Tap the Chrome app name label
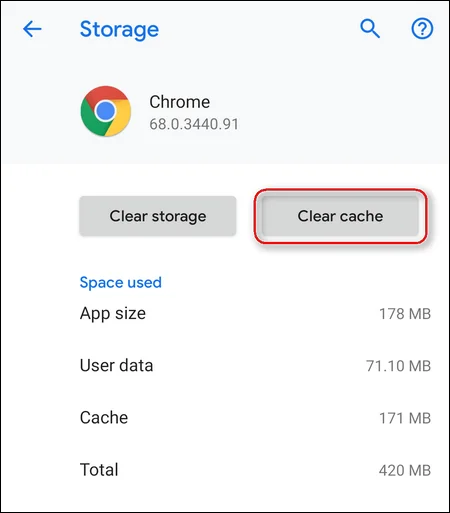450x513 pixels. [x=179, y=102]
